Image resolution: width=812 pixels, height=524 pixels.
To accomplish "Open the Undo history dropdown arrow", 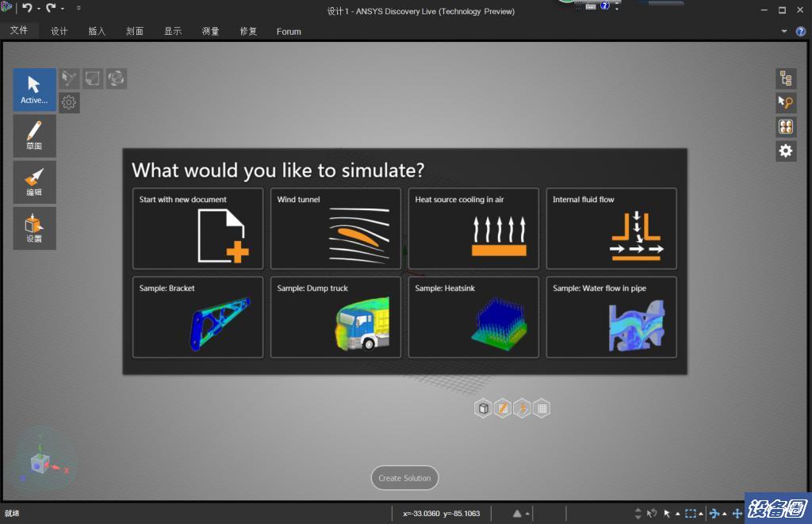I will click(x=38, y=8).
